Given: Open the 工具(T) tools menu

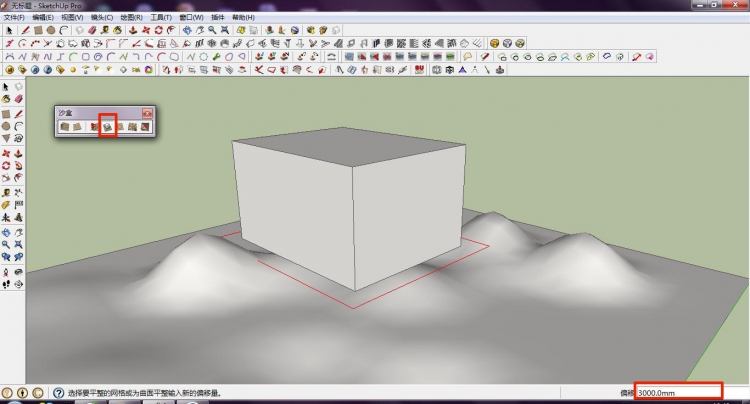Looking at the screenshot, I should pyautogui.click(x=161, y=18).
